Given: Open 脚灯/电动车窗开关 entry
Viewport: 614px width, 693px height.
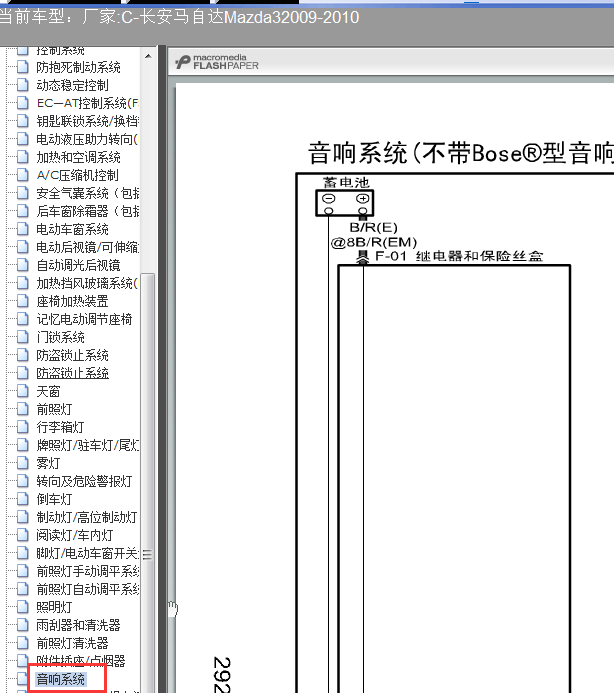Looking at the screenshot, I should pyautogui.click(x=88, y=553).
